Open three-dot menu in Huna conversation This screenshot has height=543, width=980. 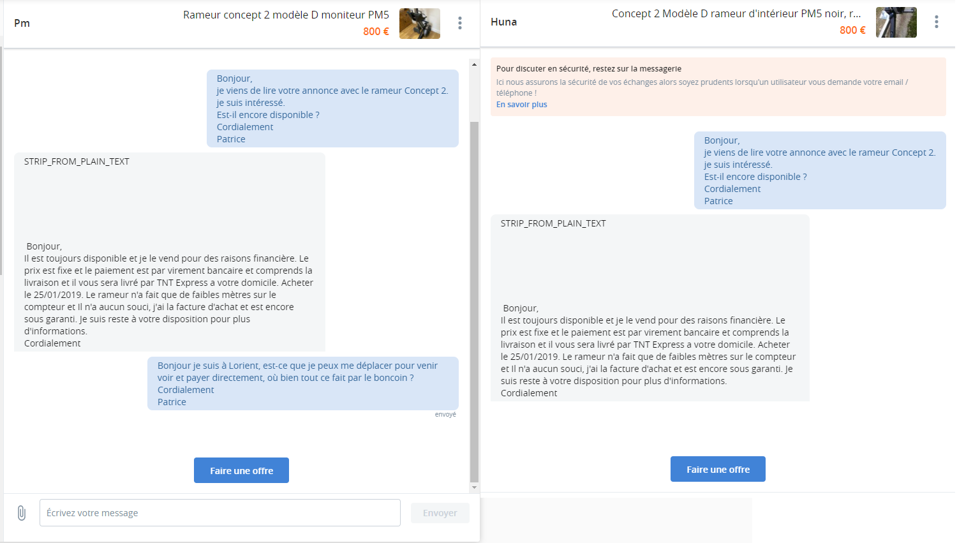click(936, 22)
